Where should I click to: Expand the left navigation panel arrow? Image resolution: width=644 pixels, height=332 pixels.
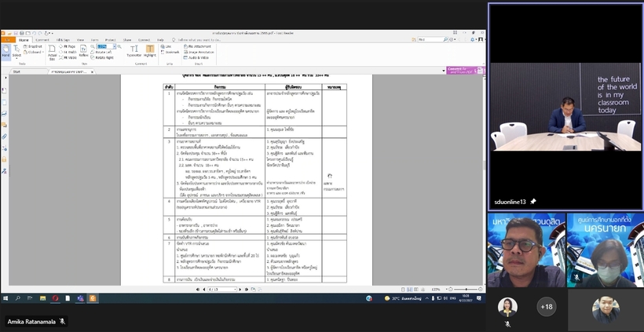pyautogui.click(x=5, y=78)
